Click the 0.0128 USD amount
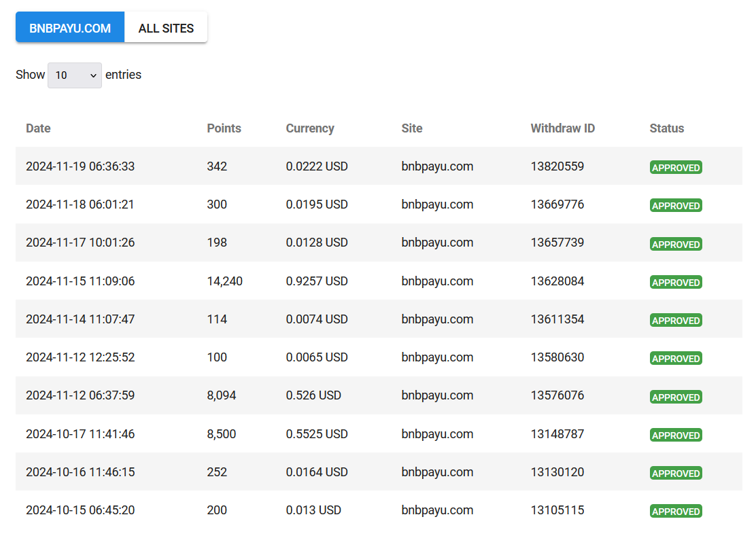This screenshot has width=756, height=534. point(317,243)
